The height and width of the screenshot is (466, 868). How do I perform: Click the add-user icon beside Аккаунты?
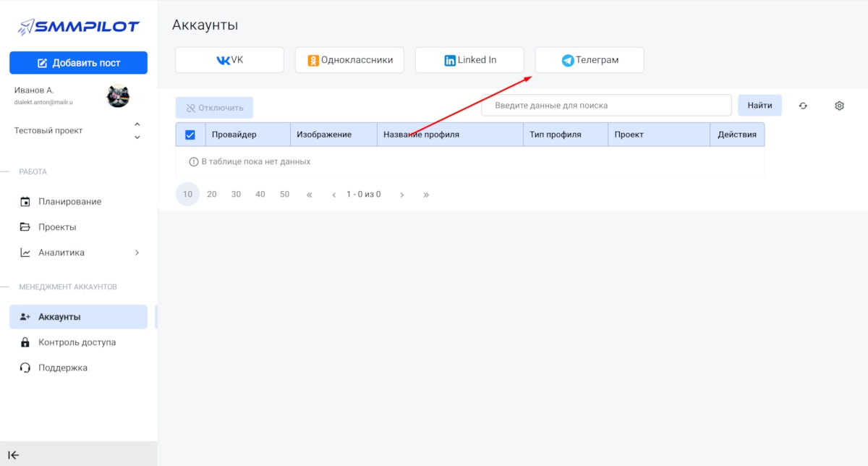click(25, 317)
